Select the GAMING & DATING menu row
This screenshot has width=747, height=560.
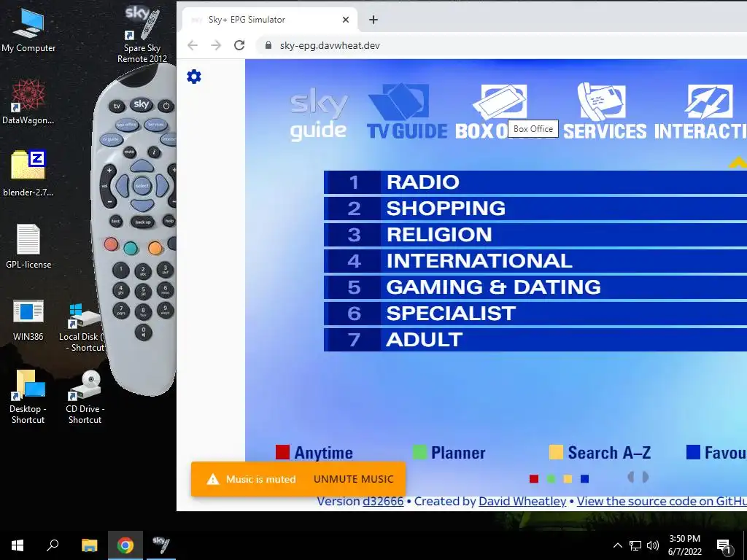coord(535,287)
